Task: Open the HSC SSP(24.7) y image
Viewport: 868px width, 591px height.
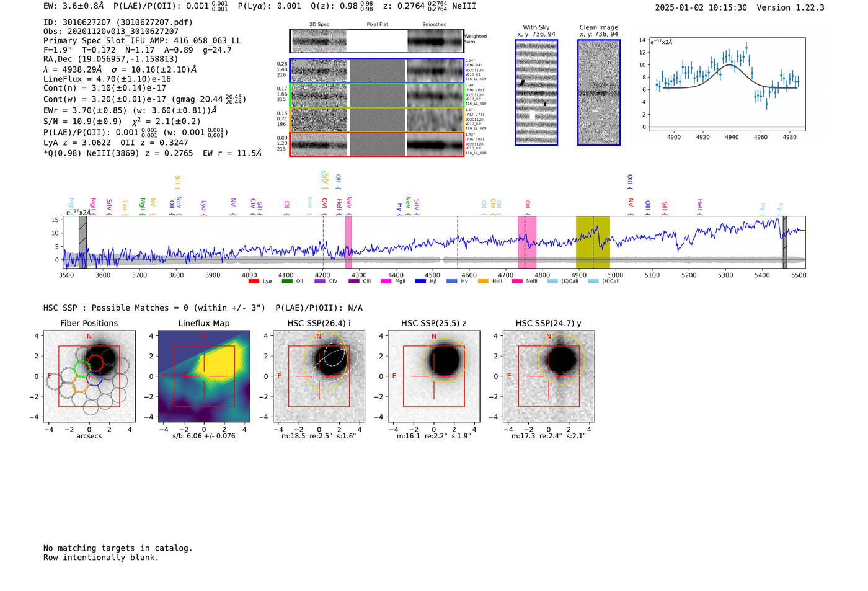Action: click(x=549, y=376)
